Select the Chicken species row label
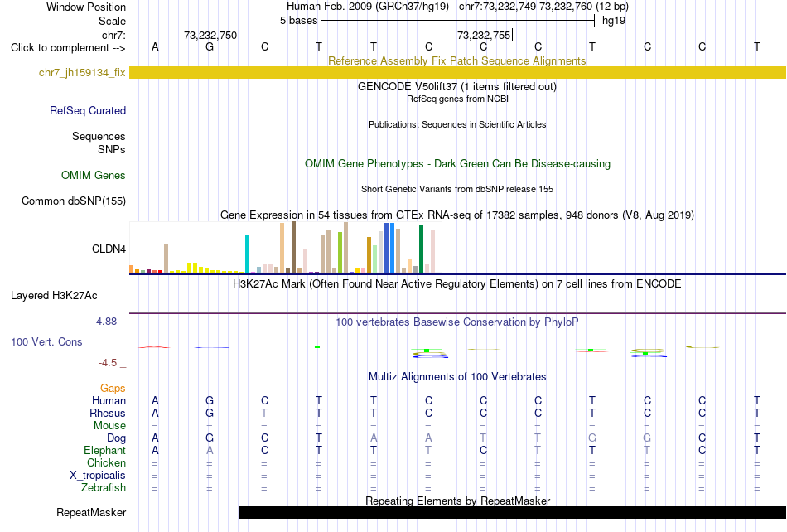Screen dimensions: 787x532 [x=106, y=462]
